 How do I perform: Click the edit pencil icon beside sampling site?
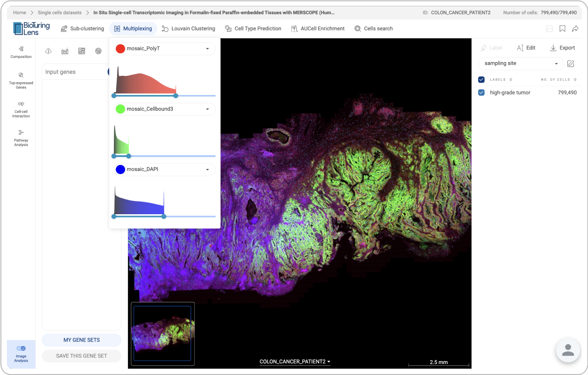(570, 63)
